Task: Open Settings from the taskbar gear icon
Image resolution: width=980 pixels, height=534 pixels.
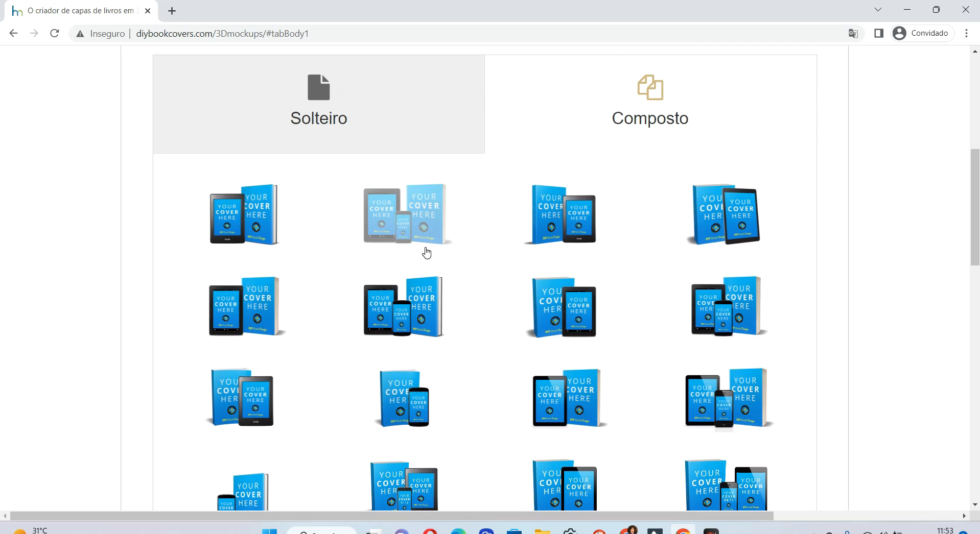Action: click(x=570, y=531)
